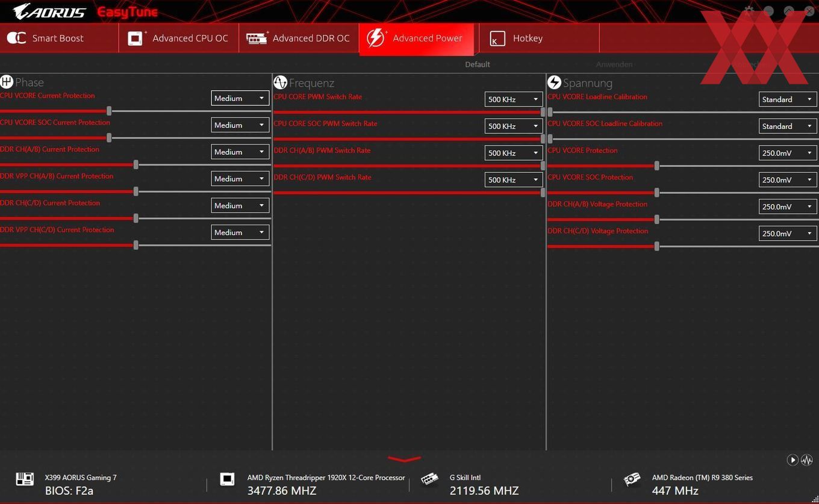Click DDR CH(C/D) Voltage Protection slider handle
Image resolution: width=819 pixels, height=504 pixels.
click(x=656, y=246)
